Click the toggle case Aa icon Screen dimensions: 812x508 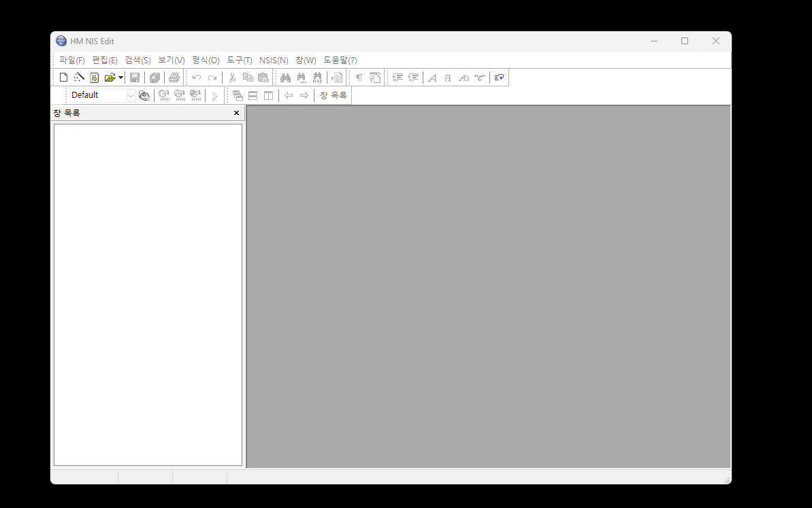coord(464,78)
